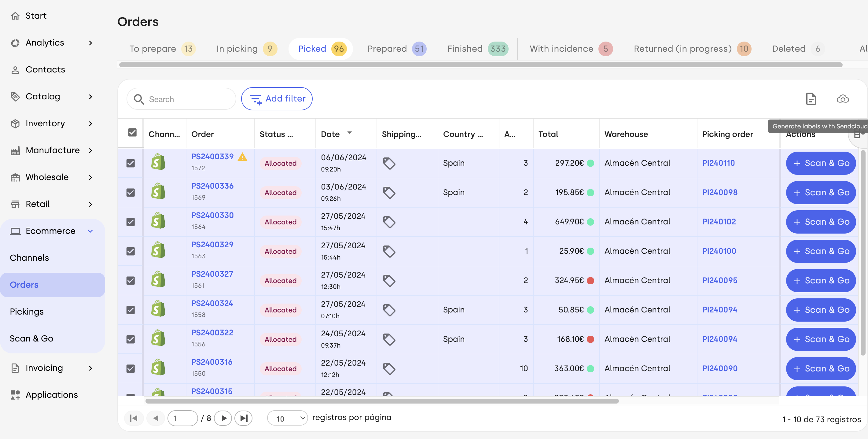Click the search magnifier icon
The height and width of the screenshot is (439, 868).
[139, 99]
